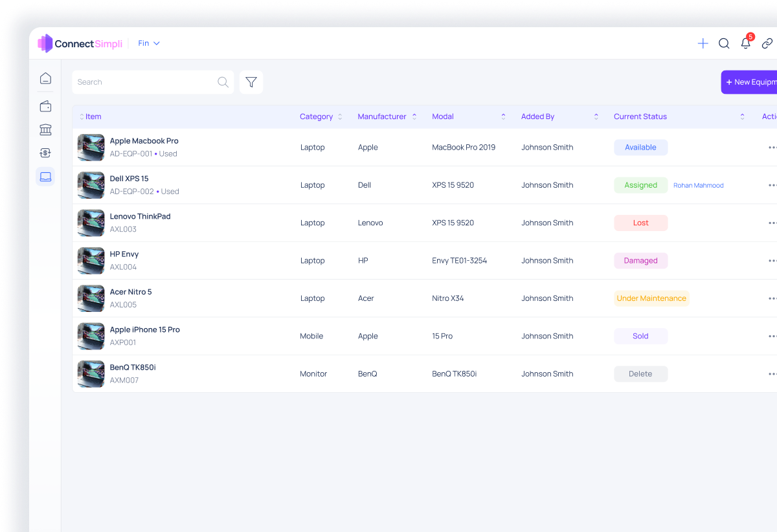This screenshot has height=532, width=777.
Task: Click the Available status badge for Macbook Pro
Action: click(640, 147)
